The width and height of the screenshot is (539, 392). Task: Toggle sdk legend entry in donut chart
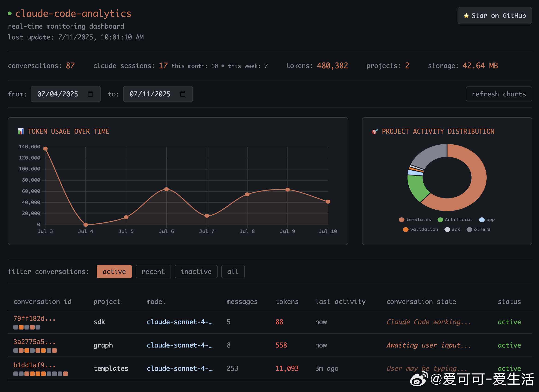[452, 229]
